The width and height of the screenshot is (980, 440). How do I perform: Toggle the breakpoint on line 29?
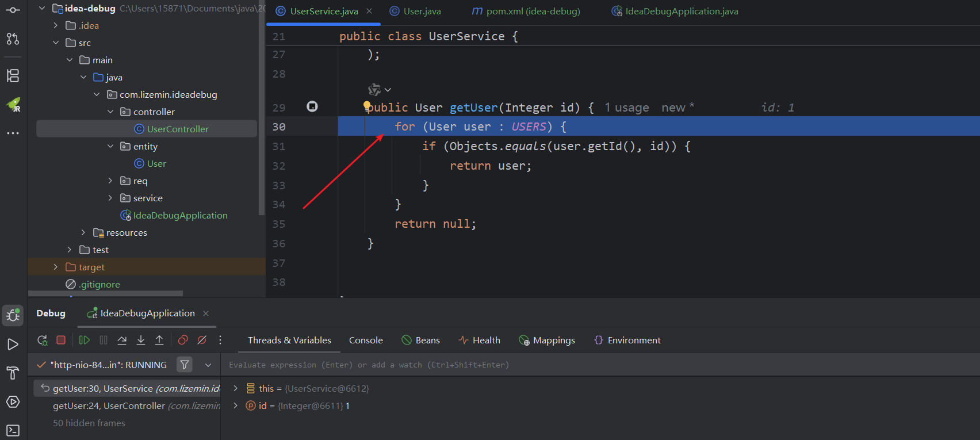[312, 106]
